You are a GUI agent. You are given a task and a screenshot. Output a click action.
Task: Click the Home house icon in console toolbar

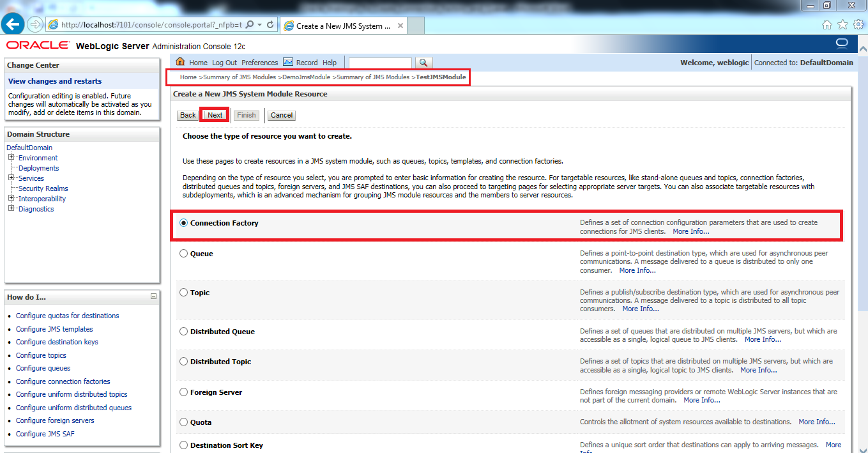180,62
